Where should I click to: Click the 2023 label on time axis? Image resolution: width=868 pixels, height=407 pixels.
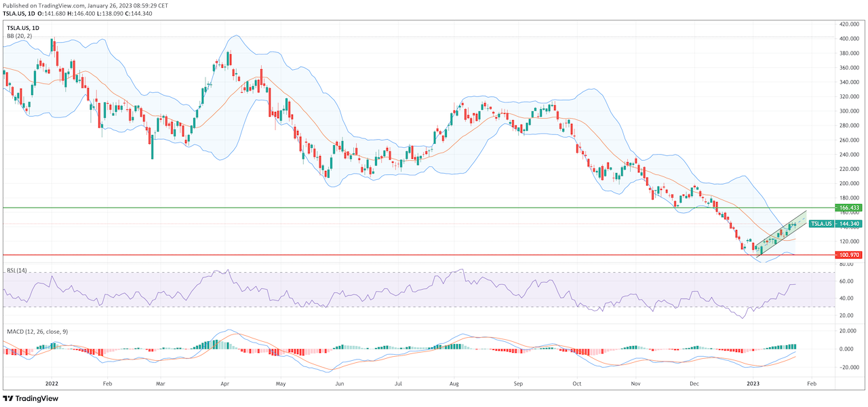click(x=754, y=383)
